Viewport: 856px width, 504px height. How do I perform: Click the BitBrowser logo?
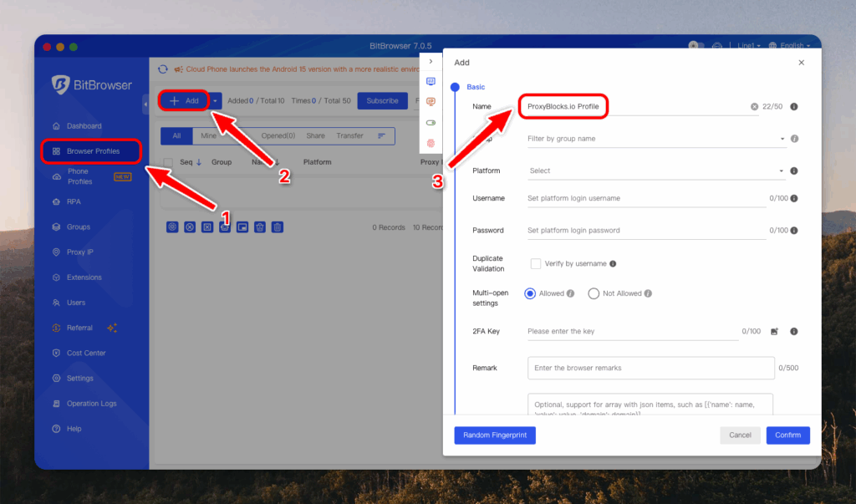[x=92, y=84]
